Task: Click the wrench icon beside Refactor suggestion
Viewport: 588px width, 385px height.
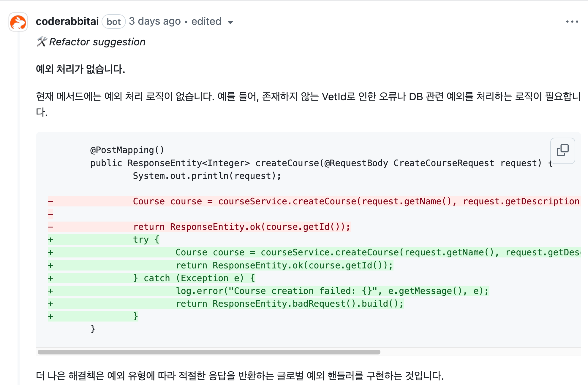Action: (42, 42)
